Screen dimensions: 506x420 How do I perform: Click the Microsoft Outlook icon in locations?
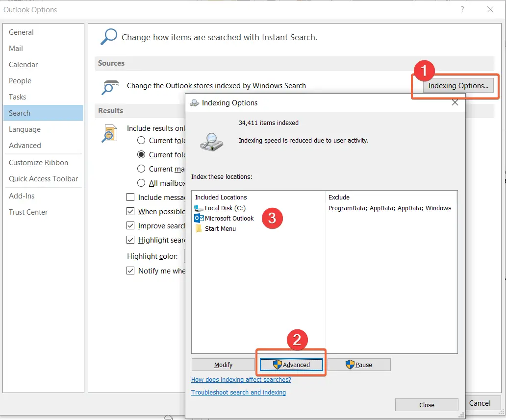(x=199, y=219)
